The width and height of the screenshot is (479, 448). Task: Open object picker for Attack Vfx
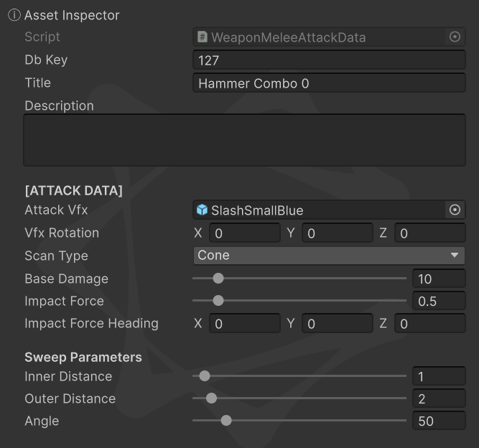point(455,210)
